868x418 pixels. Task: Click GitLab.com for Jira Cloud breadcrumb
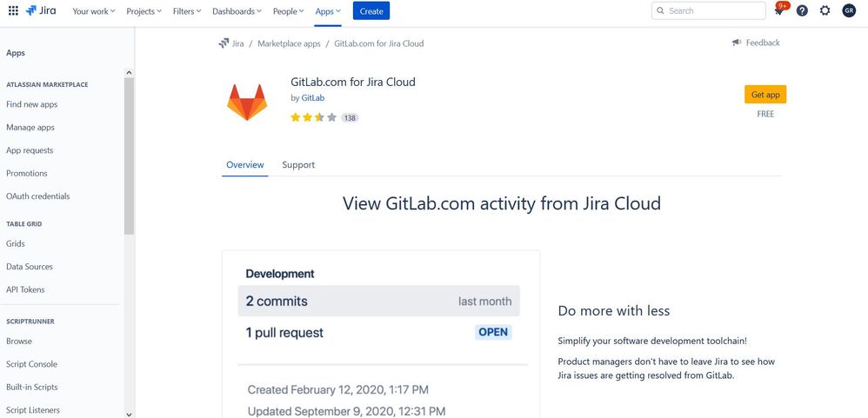[x=378, y=43]
